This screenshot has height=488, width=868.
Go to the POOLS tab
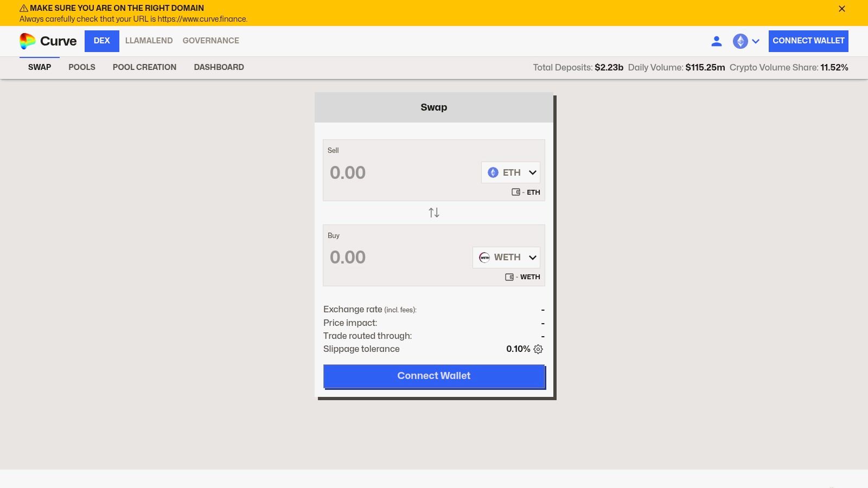click(x=82, y=67)
